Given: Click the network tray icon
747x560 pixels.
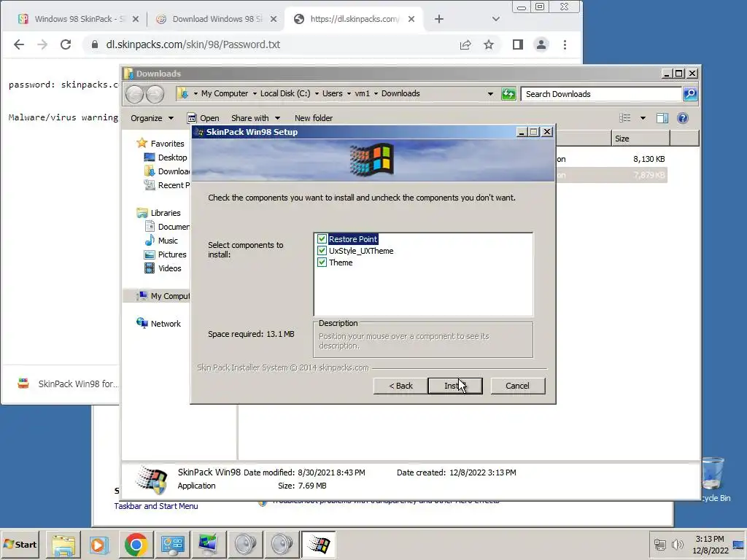Looking at the screenshot, I should click(x=659, y=544).
